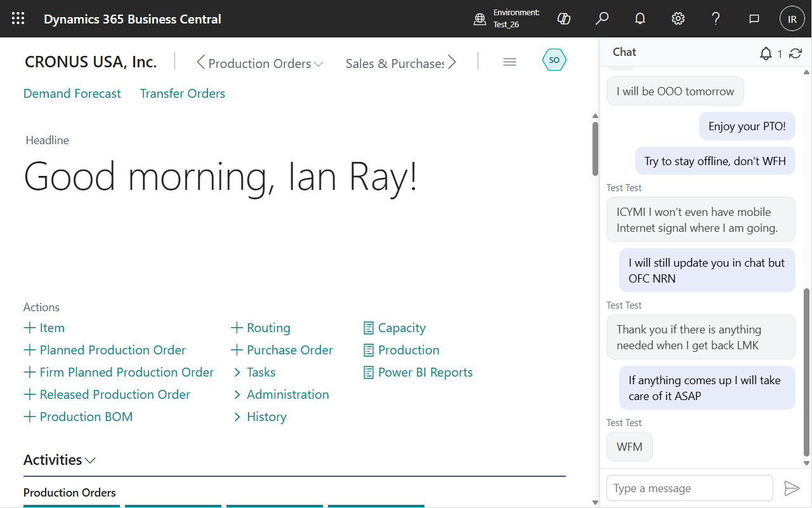This screenshot has width=812, height=508.
Task: Refresh the chat panel
Action: click(x=796, y=53)
